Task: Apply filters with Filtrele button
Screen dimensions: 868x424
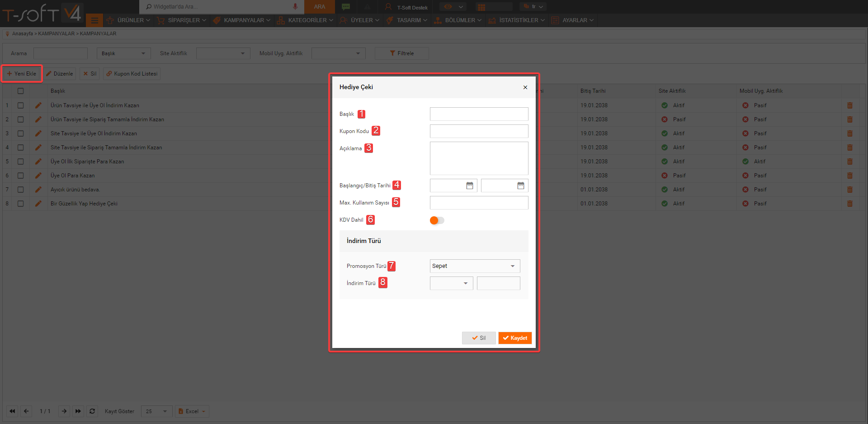Action: pos(402,53)
